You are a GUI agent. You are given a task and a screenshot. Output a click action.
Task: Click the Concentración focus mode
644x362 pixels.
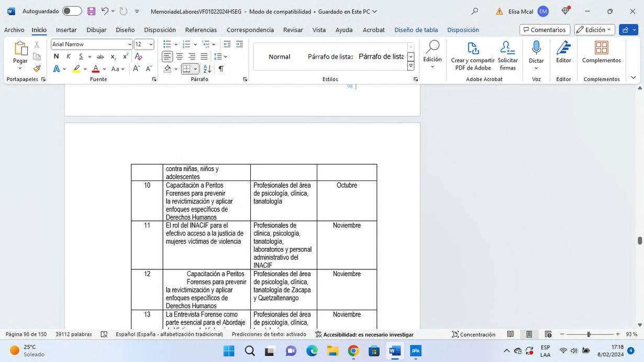pyautogui.click(x=474, y=334)
